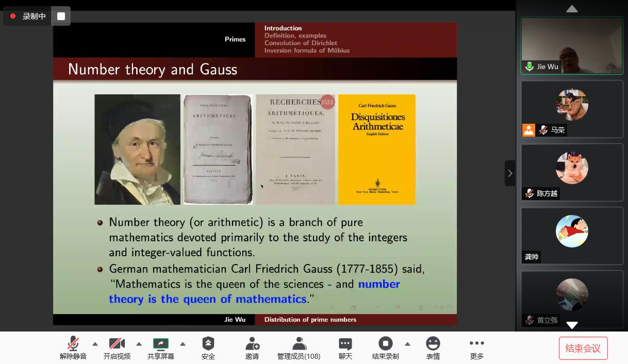The image size is (628, 364).
Task: Select Jie Wu's video thumbnail
Action: 572,46
